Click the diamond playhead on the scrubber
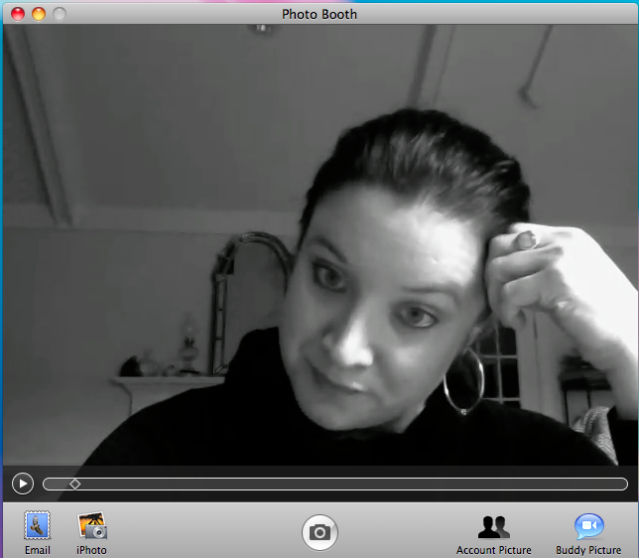639x558 pixels. 75,484
